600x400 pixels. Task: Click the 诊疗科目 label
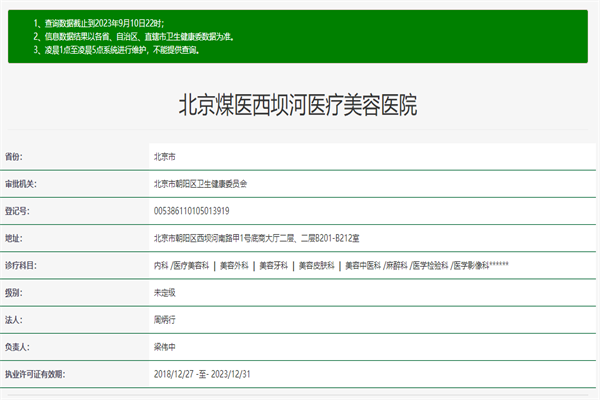click(x=21, y=266)
